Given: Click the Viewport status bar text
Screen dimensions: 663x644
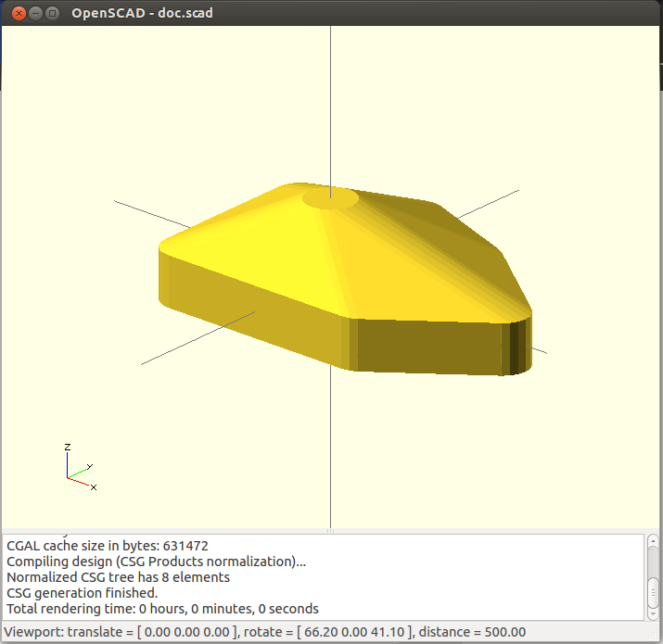Looking at the screenshot, I should tap(264, 632).
